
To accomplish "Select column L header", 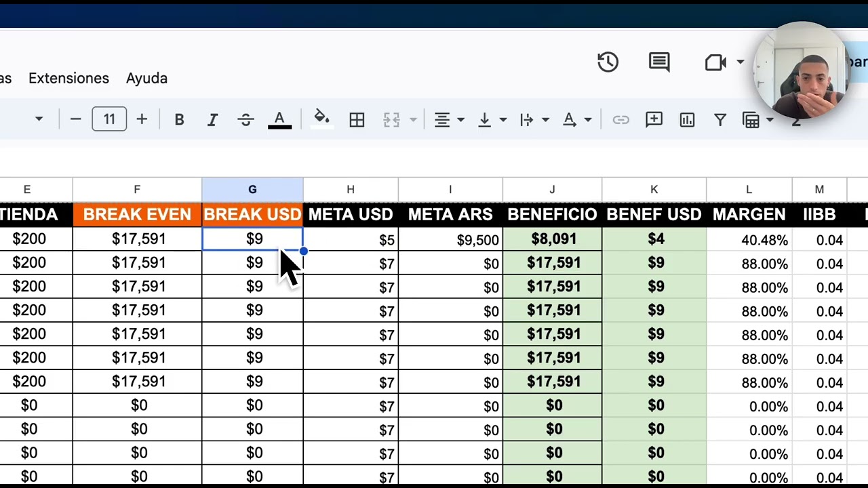I will 749,189.
